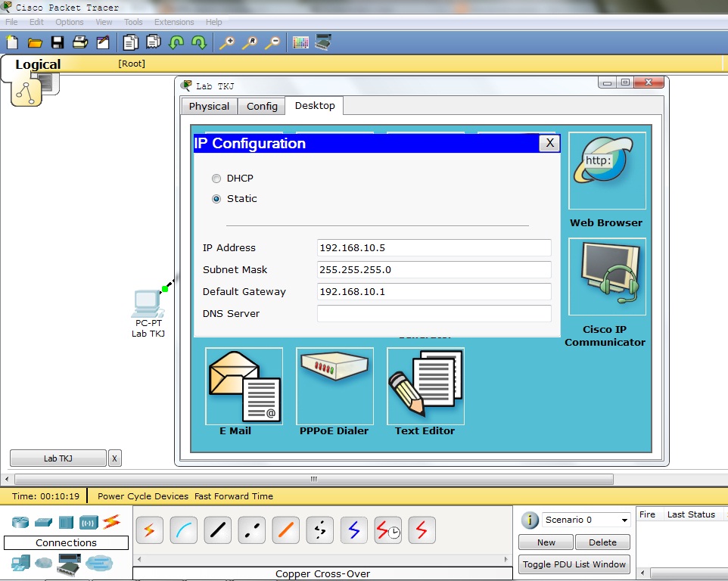This screenshot has height=581, width=728.
Task: Open the Extensions menu
Action: click(174, 22)
